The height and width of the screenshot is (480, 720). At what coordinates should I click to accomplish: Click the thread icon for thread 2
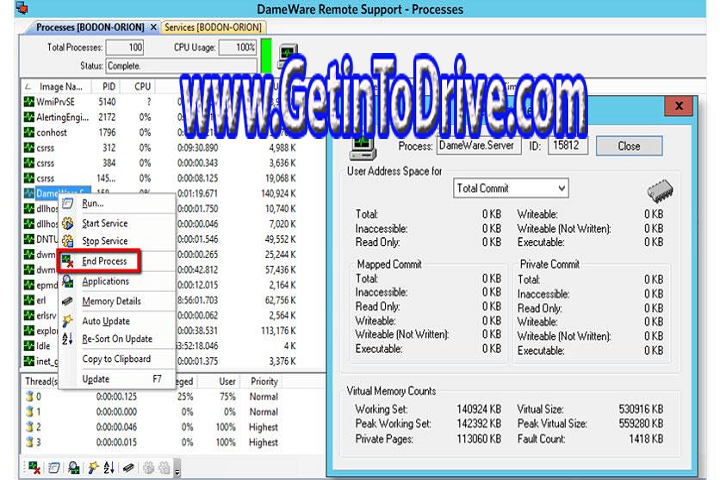pyautogui.click(x=30, y=427)
